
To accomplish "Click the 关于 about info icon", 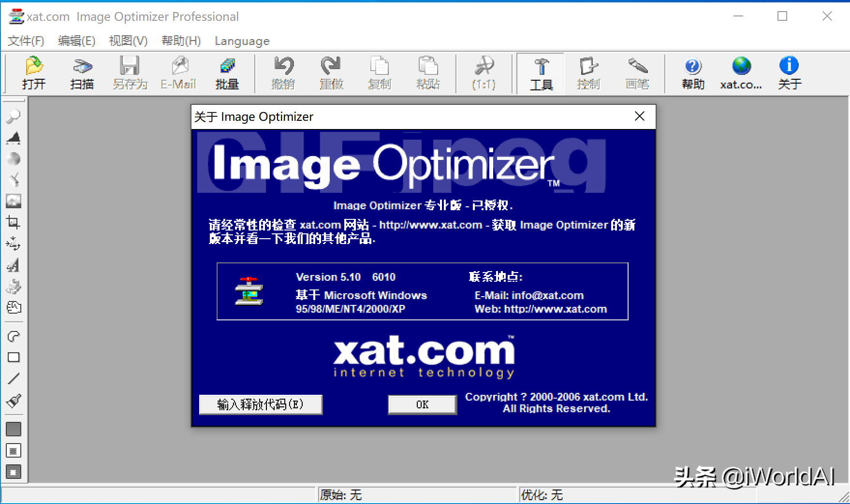I will pyautogui.click(x=790, y=73).
